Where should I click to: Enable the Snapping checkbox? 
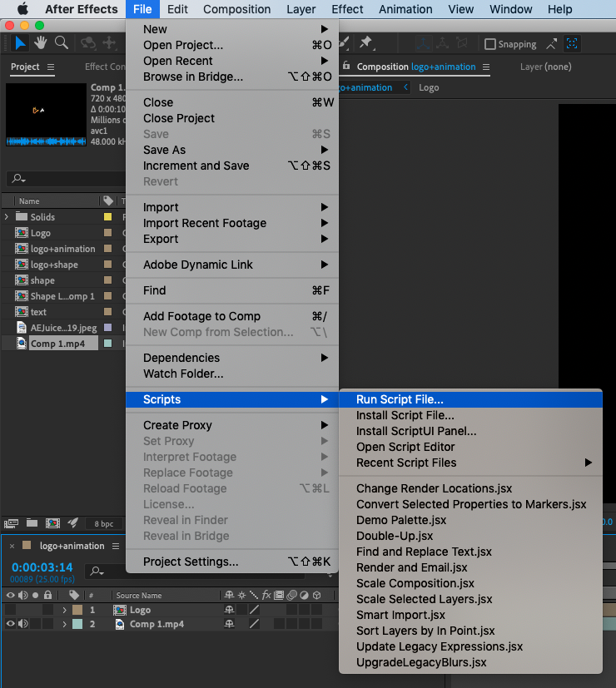[x=490, y=44]
